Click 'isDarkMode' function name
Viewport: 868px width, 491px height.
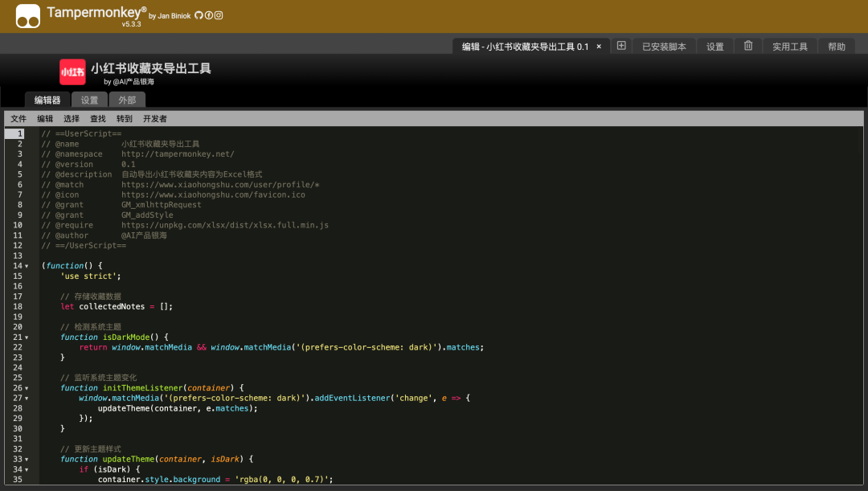pos(126,338)
